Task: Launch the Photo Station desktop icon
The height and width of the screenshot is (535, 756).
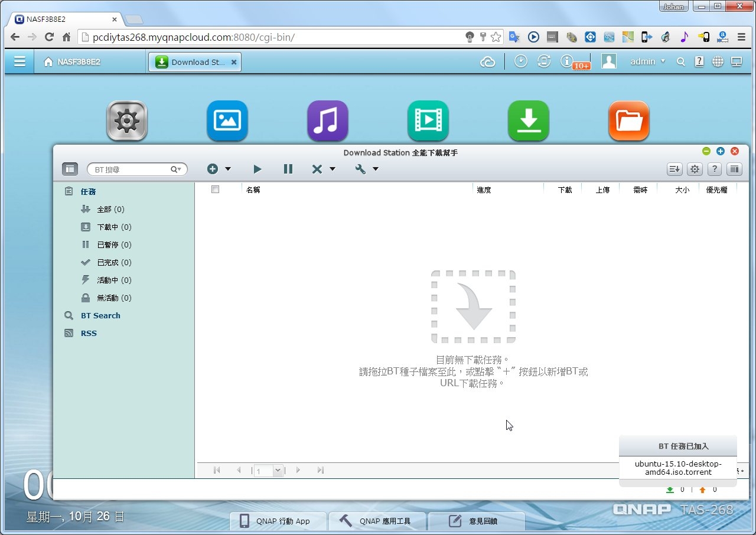Action: 227,121
